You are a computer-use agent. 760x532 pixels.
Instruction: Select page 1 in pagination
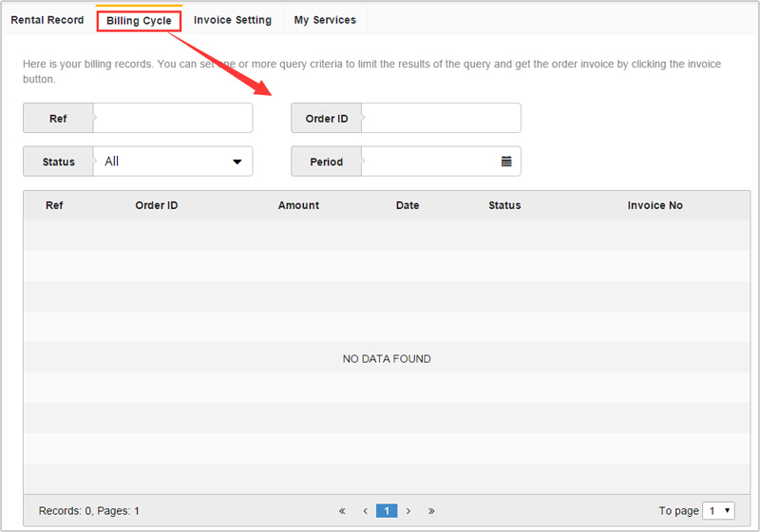pyautogui.click(x=387, y=511)
